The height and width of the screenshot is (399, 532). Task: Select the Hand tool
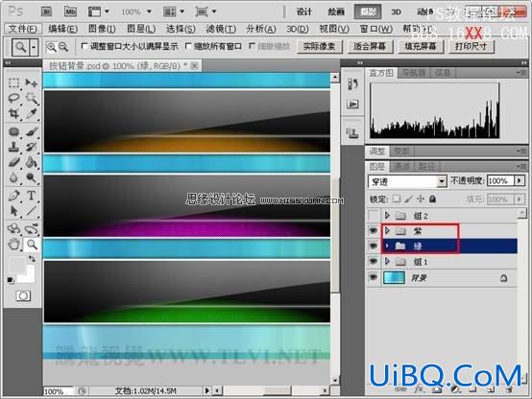coord(13,244)
